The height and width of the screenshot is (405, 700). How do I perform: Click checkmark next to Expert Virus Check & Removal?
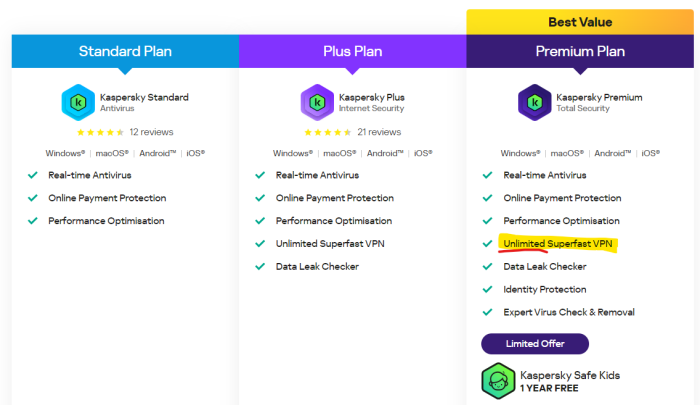tap(487, 312)
